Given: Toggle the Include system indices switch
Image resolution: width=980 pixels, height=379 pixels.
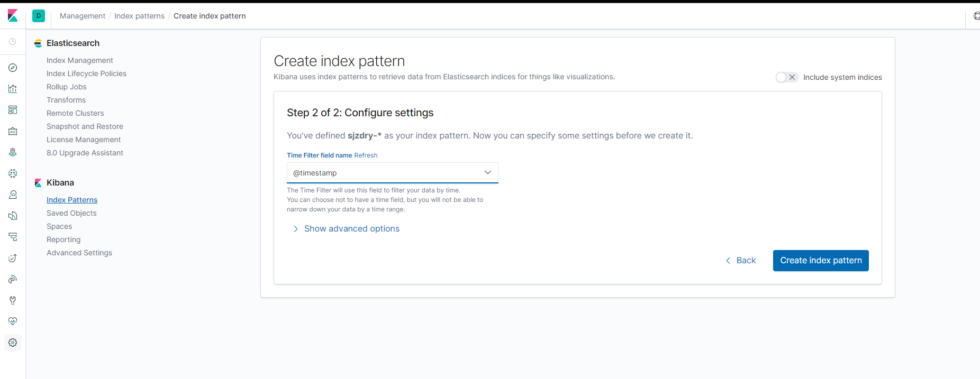Looking at the screenshot, I should 786,77.
